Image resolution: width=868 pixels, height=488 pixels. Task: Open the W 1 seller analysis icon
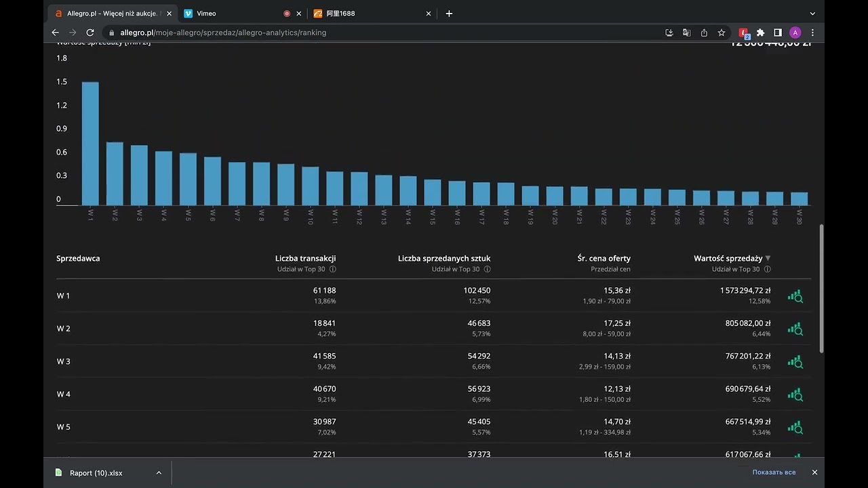coord(795,296)
